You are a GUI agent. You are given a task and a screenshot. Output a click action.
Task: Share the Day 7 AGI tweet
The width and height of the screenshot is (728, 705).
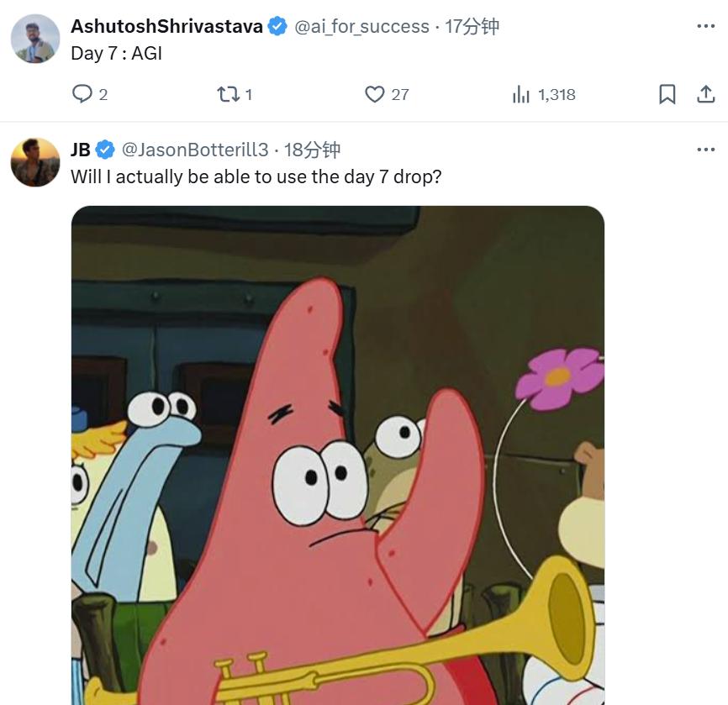click(x=705, y=94)
